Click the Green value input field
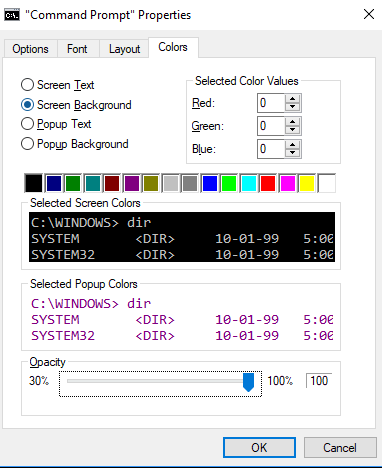The height and width of the screenshot is (468, 382). tap(271, 126)
